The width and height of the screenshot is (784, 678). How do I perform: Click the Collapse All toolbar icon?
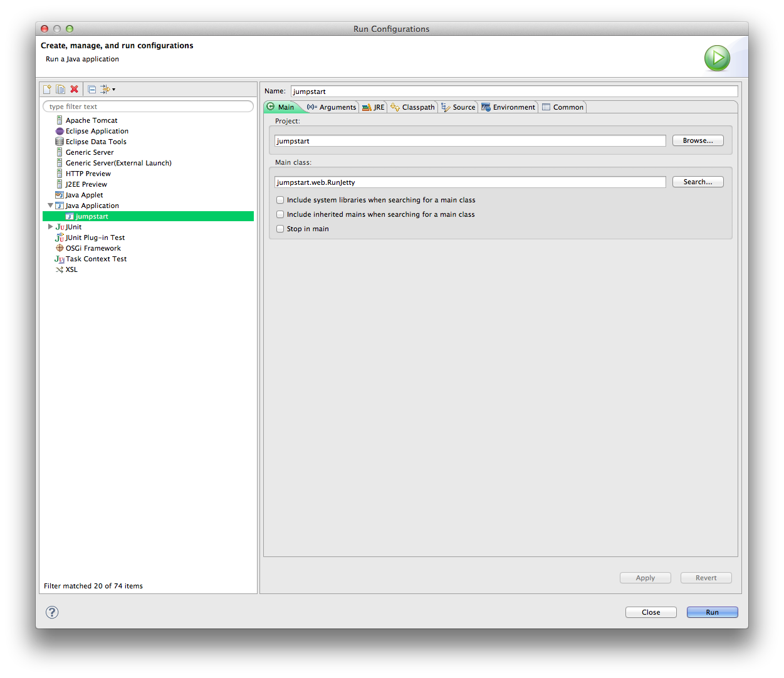[91, 89]
